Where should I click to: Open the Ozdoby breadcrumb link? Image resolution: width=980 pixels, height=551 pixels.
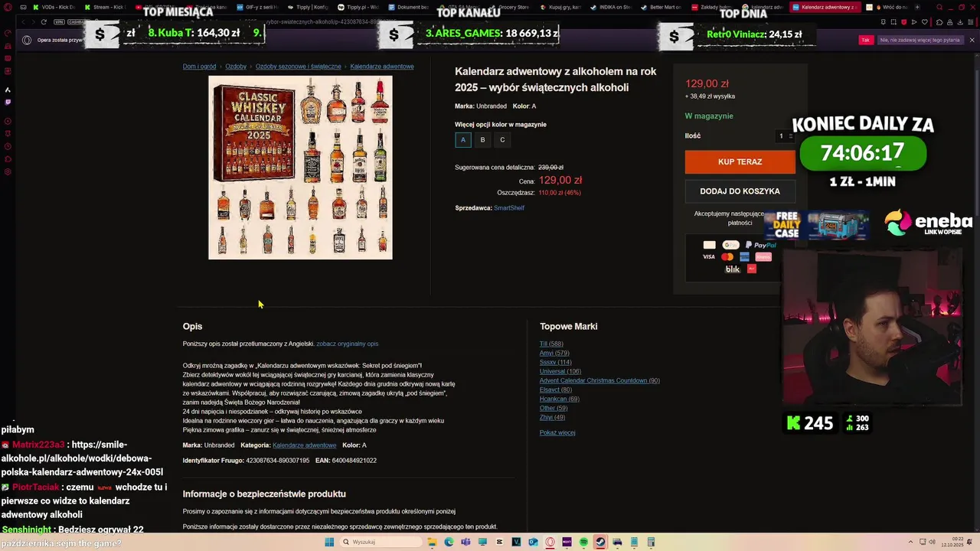236,67
